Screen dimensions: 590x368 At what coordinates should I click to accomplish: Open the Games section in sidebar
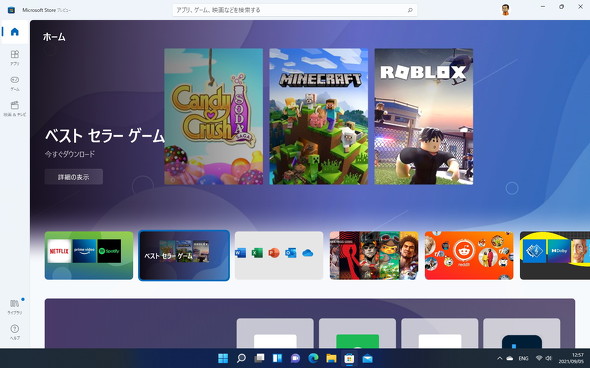[15, 83]
